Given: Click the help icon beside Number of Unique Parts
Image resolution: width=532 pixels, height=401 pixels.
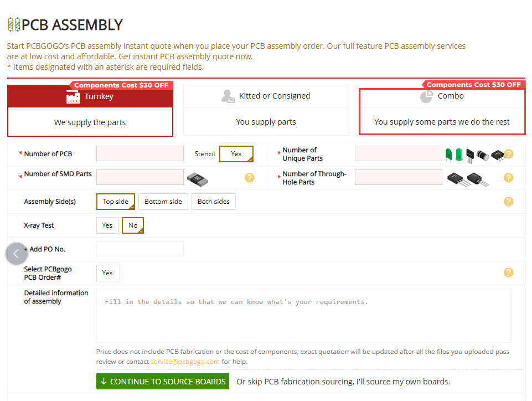Looking at the screenshot, I should (x=508, y=154).
